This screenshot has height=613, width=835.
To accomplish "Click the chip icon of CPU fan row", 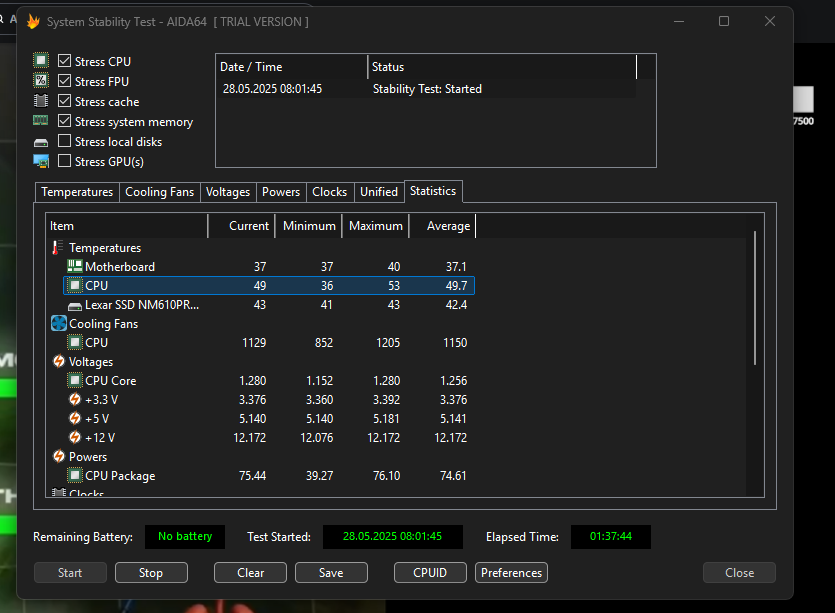I will tap(75, 342).
